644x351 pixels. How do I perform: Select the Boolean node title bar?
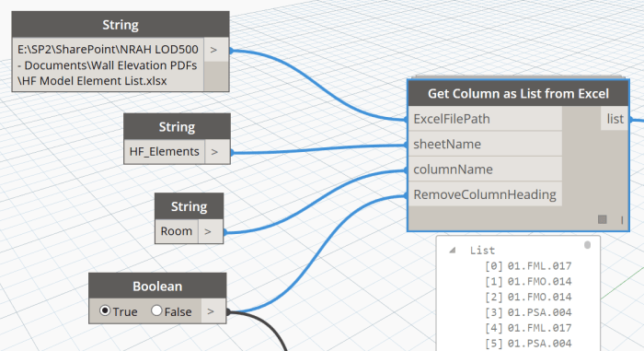157,286
